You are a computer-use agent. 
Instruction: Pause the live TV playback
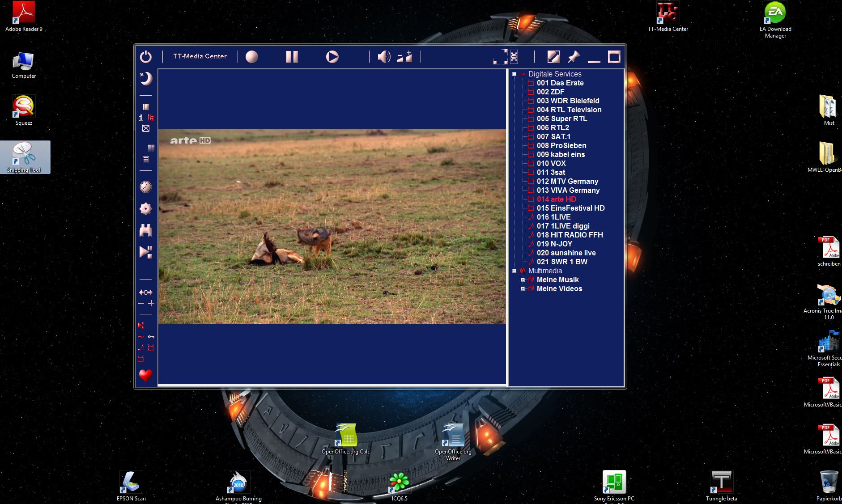pos(292,57)
